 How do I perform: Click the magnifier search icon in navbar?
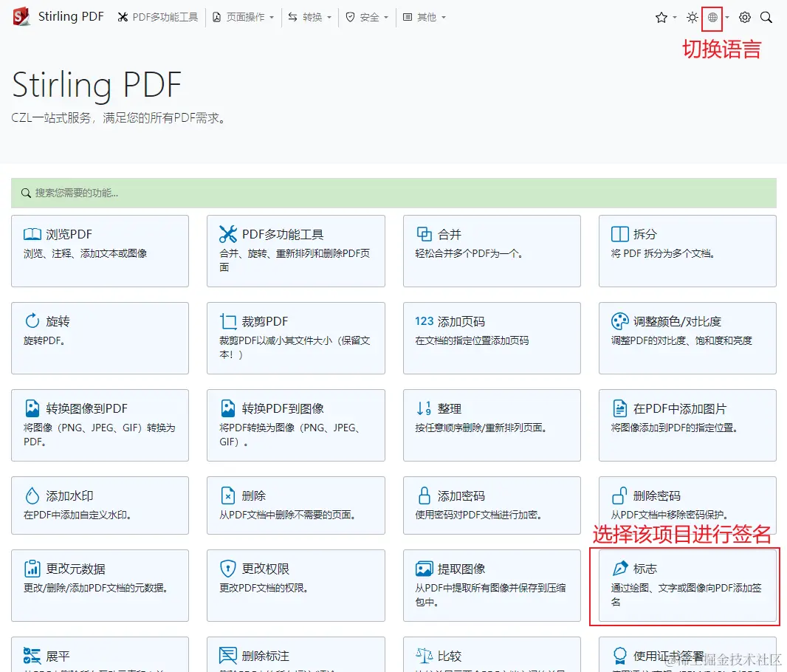coord(766,18)
